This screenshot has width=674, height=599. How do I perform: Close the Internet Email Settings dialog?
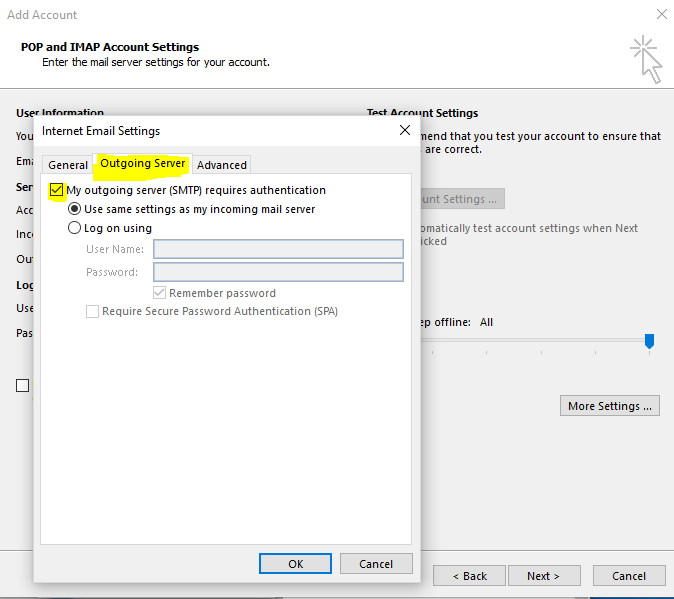point(405,130)
